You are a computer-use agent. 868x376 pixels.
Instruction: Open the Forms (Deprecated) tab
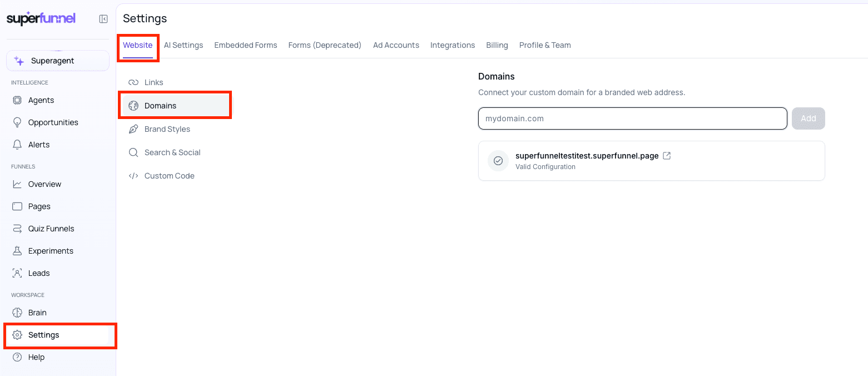pyautogui.click(x=325, y=45)
